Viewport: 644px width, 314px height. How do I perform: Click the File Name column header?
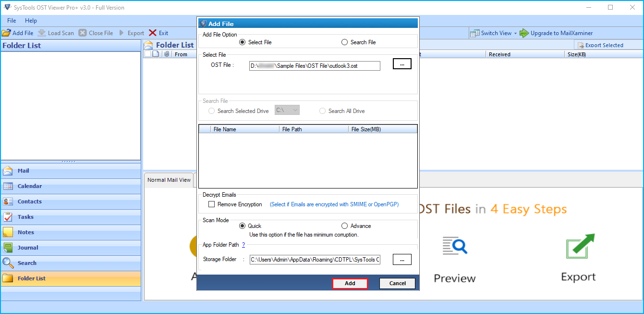[245, 129]
